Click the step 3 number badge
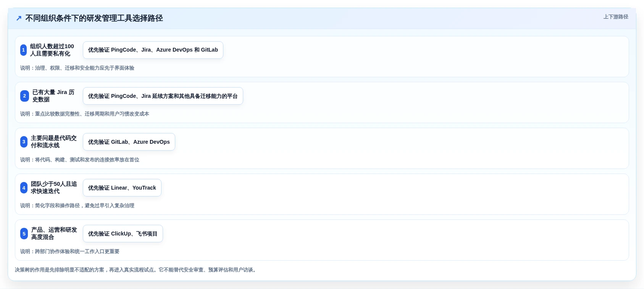The width and height of the screenshot is (644, 289). pyautogui.click(x=24, y=142)
